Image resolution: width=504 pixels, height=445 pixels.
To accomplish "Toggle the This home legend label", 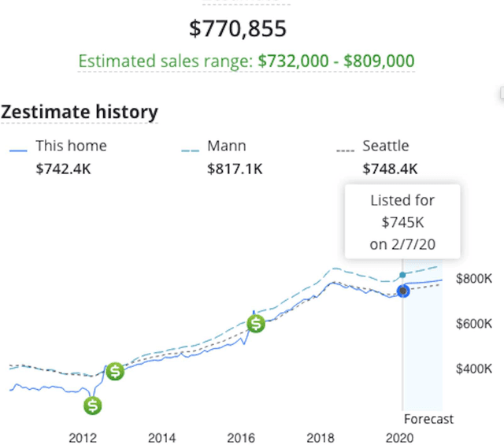I will click(x=71, y=146).
